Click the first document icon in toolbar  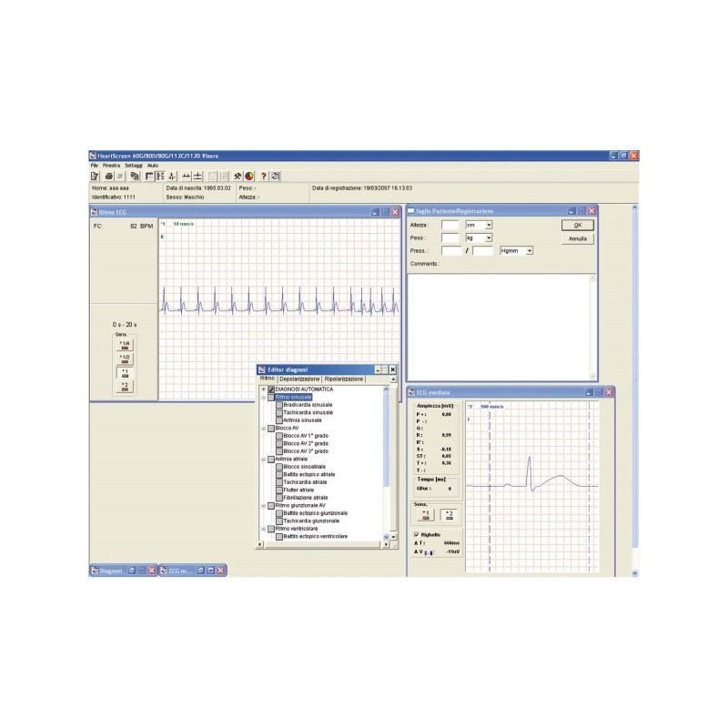pyautogui.click(x=96, y=176)
